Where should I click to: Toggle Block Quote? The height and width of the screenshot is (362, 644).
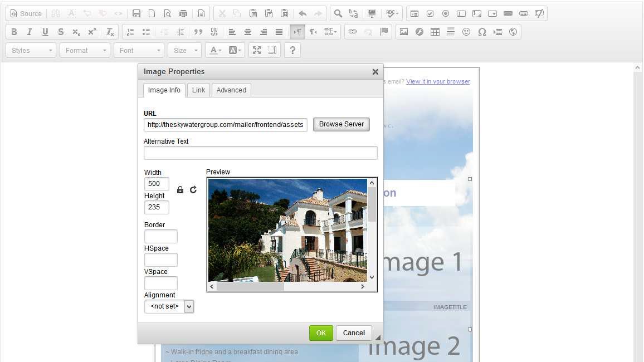click(x=198, y=32)
